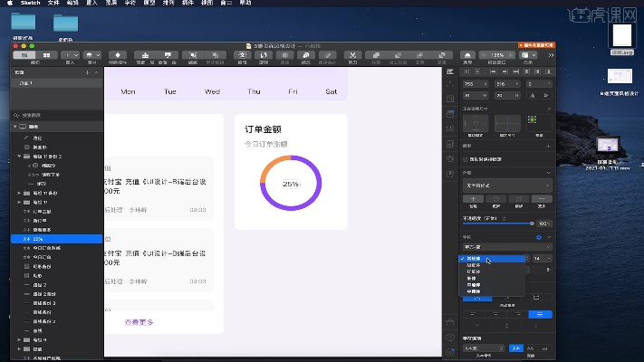The width and height of the screenshot is (644, 362).
Task: Click the opacity slider in inspector
Action: click(x=498, y=223)
